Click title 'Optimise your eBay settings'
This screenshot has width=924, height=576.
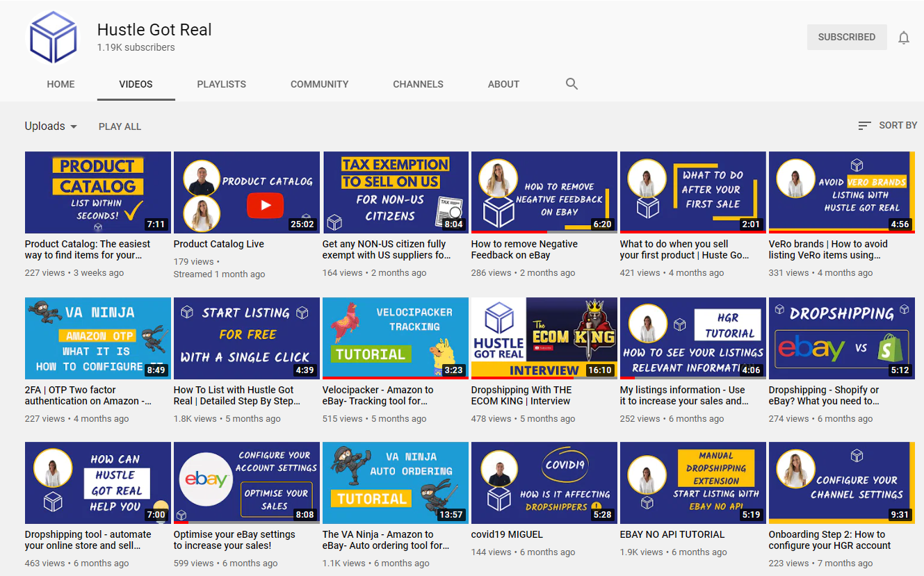pyautogui.click(x=234, y=540)
